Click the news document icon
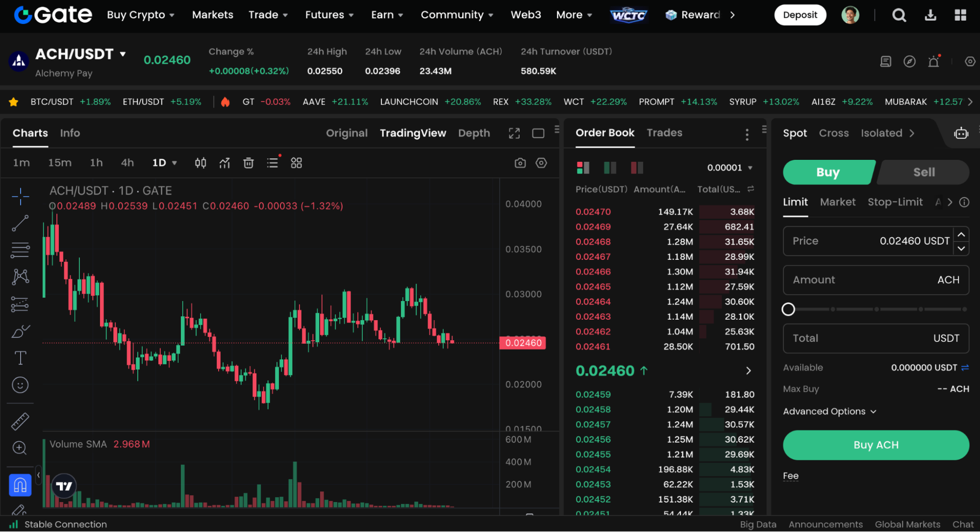The width and height of the screenshot is (980, 532). pyautogui.click(x=885, y=61)
